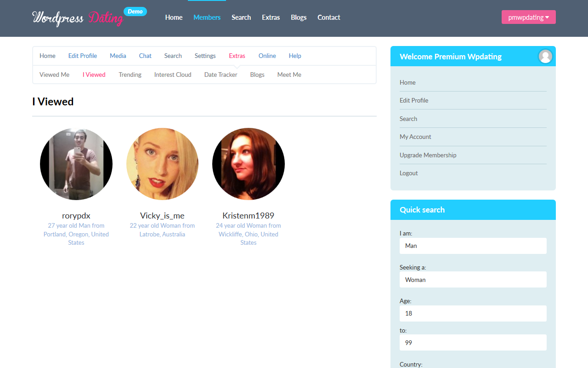
Task: Open the pmwpdating account dropdown
Action: click(529, 17)
